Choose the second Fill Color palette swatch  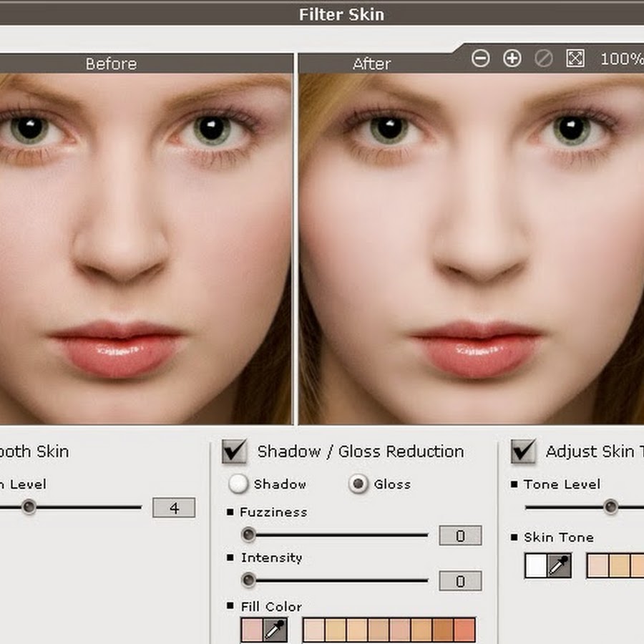(x=336, y=630)
